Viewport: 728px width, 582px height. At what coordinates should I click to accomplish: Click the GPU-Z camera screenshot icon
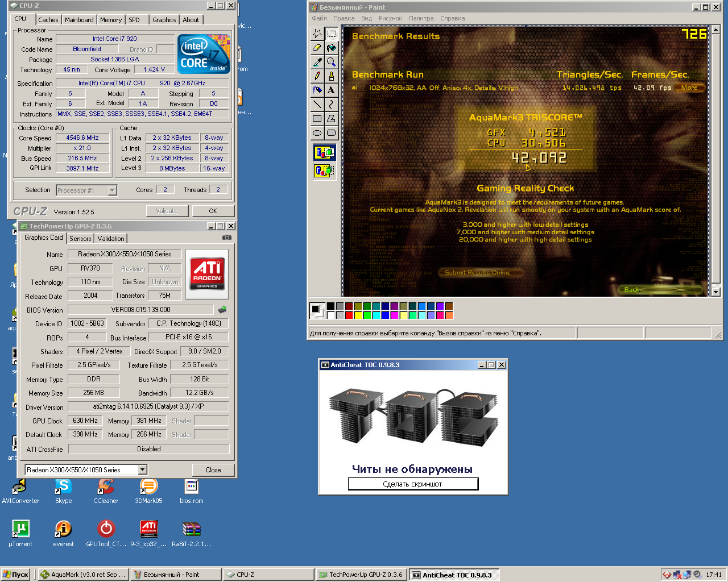[x=227, y=238]
